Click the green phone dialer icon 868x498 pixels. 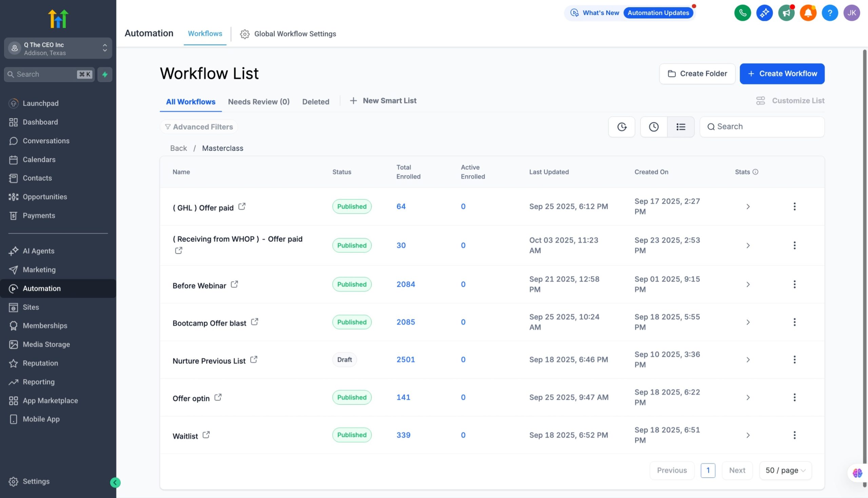[743, 13]
